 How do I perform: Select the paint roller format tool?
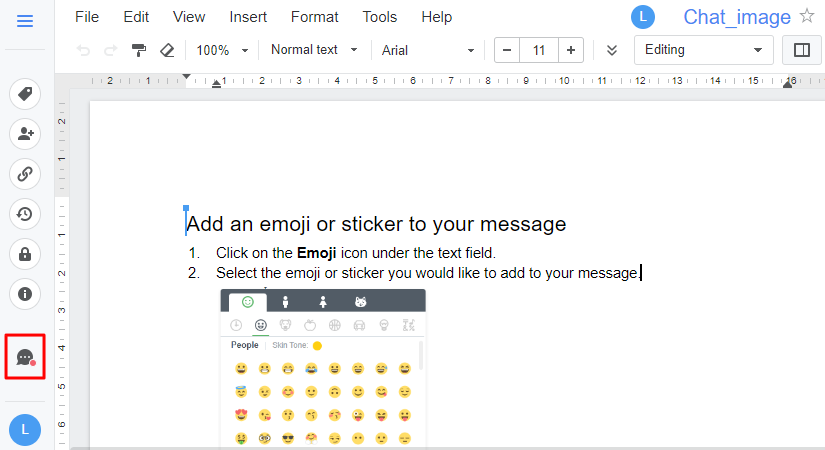pos(139,50)
